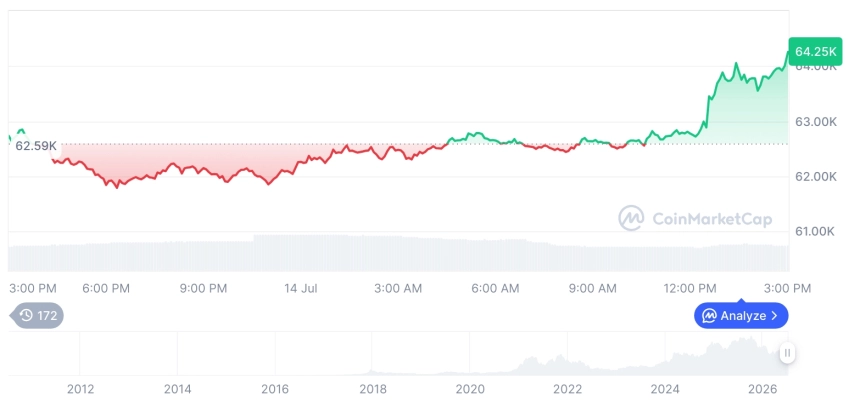Click the volume bars area below chart
Screen dimensions: 860x401
399,253
